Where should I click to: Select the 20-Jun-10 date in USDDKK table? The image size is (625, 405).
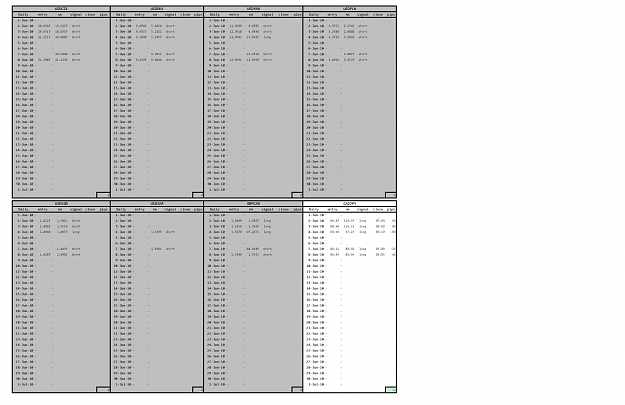pos(123,128)
